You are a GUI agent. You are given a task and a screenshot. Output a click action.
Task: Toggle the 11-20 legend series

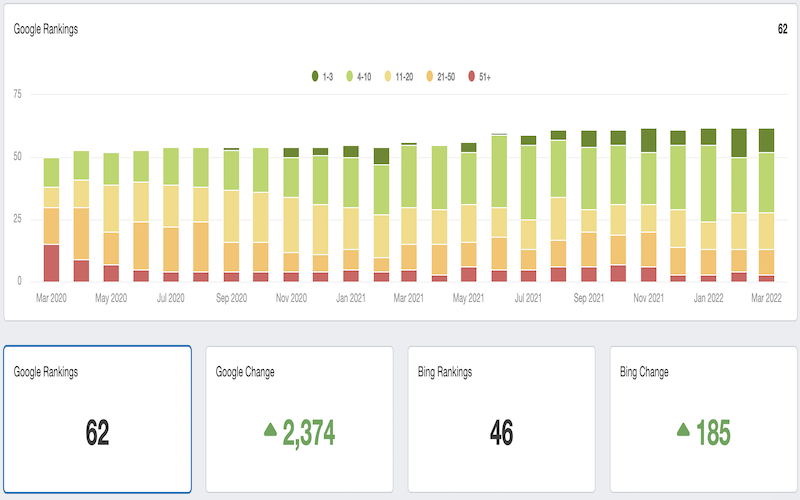click(399, 77)
